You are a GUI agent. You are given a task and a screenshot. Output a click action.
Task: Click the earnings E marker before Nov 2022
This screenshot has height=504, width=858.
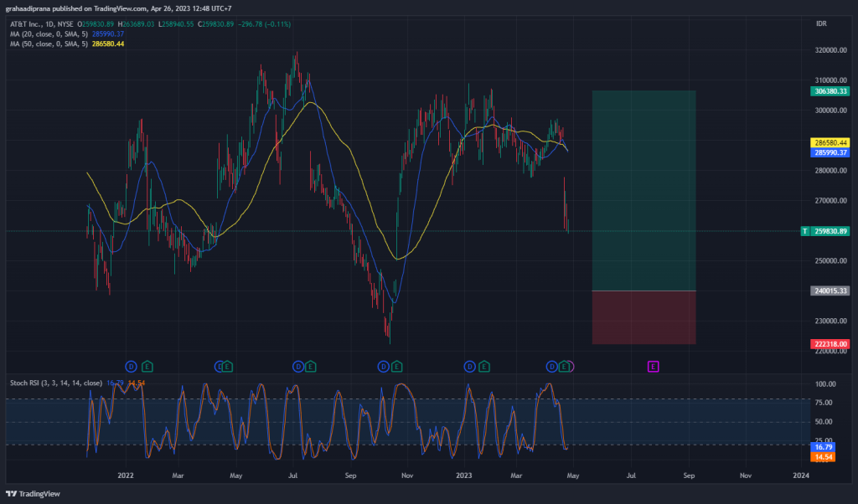[x=396, y=367]
